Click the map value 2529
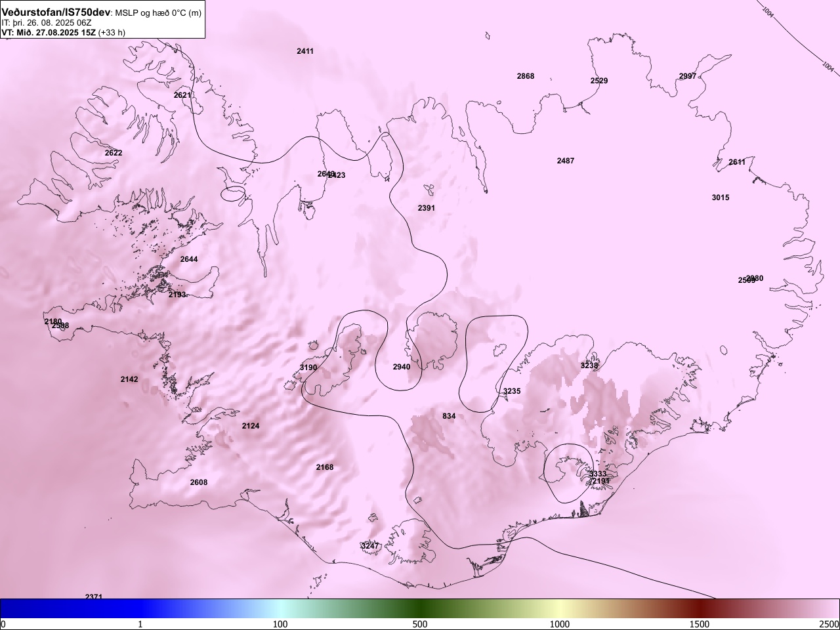The height and width of the screenshot is (630, 840). [x=599, y=81]
